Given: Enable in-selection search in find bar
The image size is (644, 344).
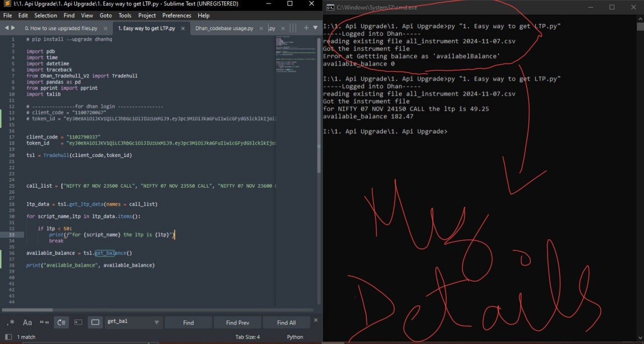Looking at the screenshot, I should pyautogui.click(x=78, y=322).
